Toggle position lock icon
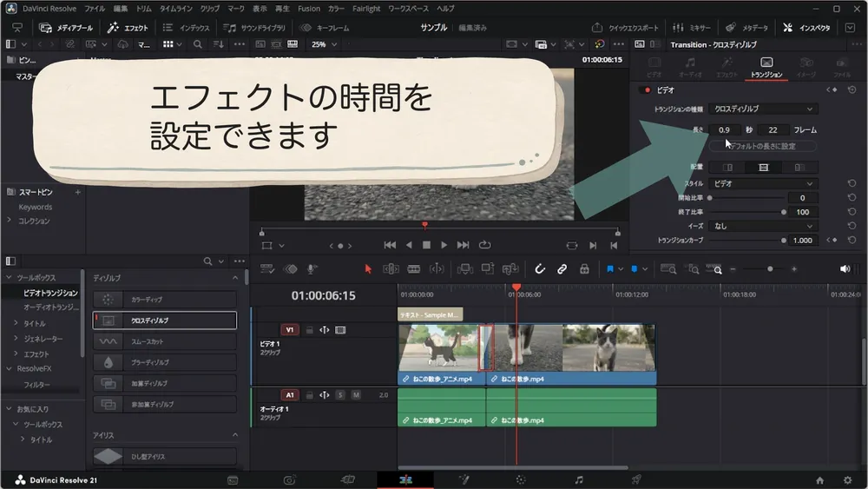Screen dimensions: 868x489 [x=584, y=269]
